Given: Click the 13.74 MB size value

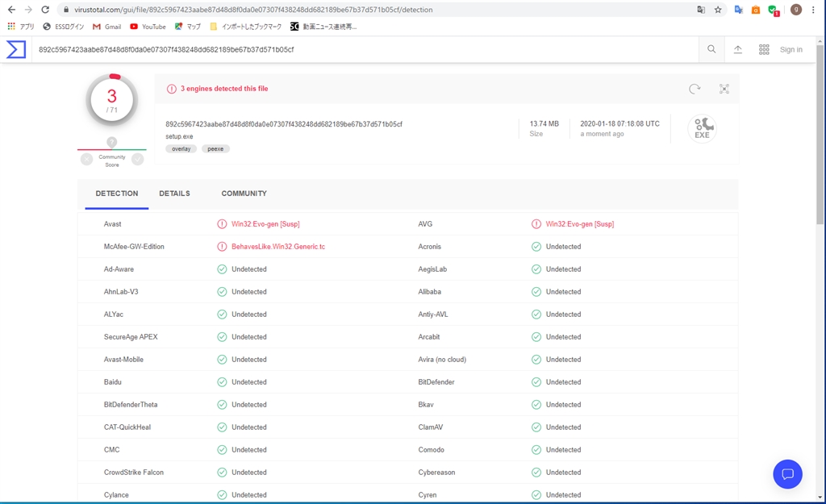Looking at the screenshot, I should coord(544,123).
